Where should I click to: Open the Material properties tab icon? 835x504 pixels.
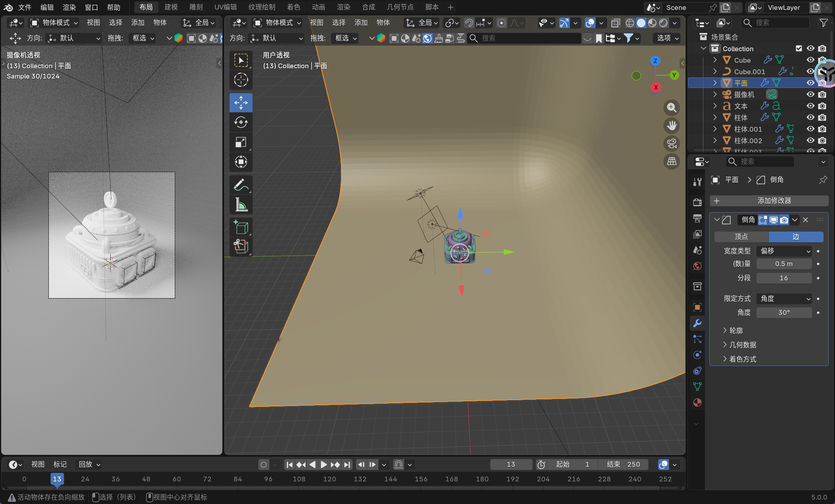click(697, 402)
